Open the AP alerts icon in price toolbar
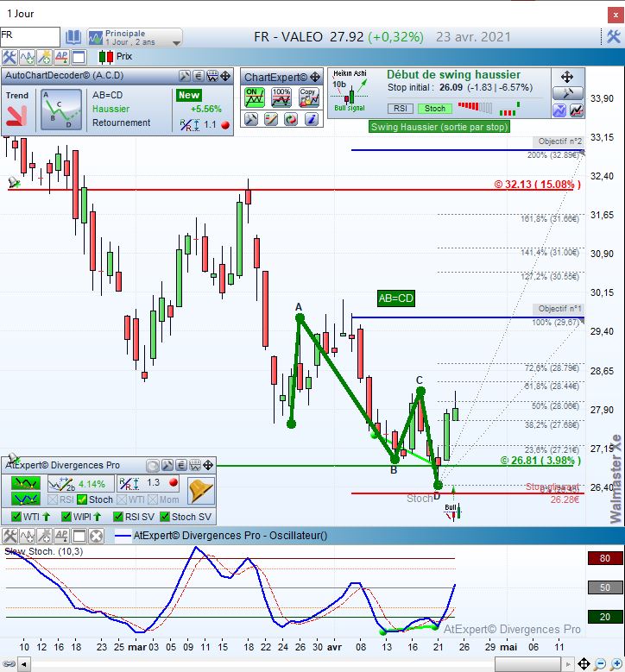This screenshot has height=672, width=625. (61, 57)
